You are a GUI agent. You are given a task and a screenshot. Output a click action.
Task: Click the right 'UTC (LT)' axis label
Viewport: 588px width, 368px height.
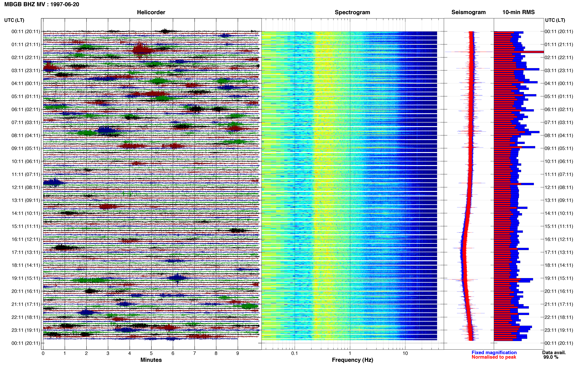[555, 20]
